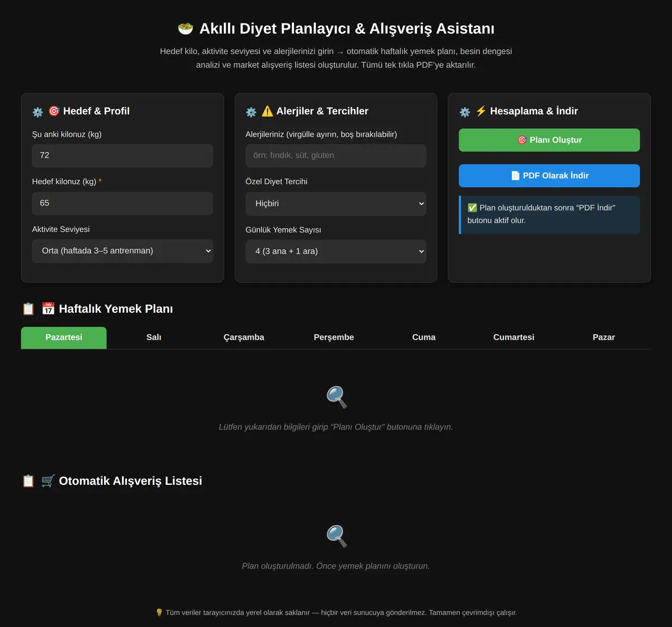Focus the Hedef kilonuz input field
This screenshot has height=627, width=672.
coord(122,203)
